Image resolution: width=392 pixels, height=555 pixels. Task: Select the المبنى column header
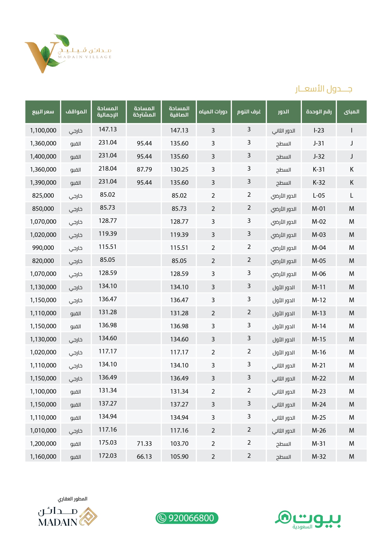tap(351, 112)
